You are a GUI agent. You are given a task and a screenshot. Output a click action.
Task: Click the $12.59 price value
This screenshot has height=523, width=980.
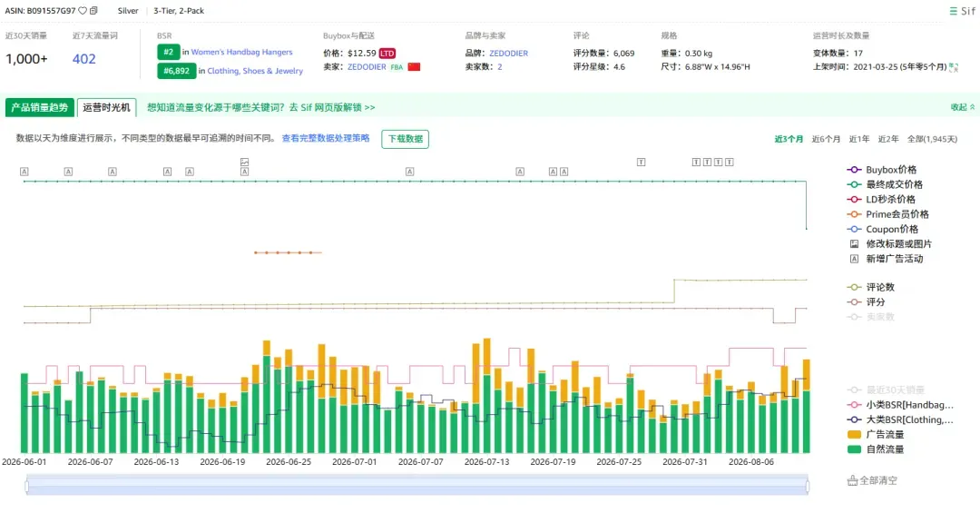pos(362,54)
